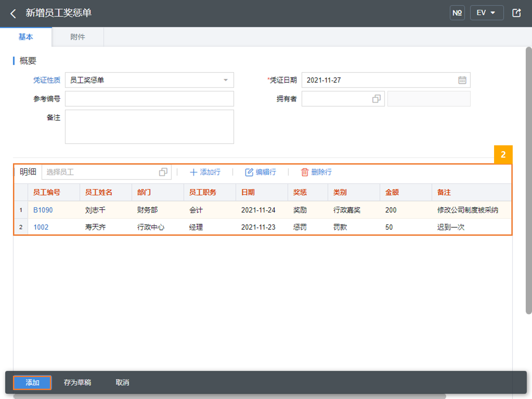Screen dimensions: 532x399
Task: Click 取消 to cancel
Action: coord(122,383)
